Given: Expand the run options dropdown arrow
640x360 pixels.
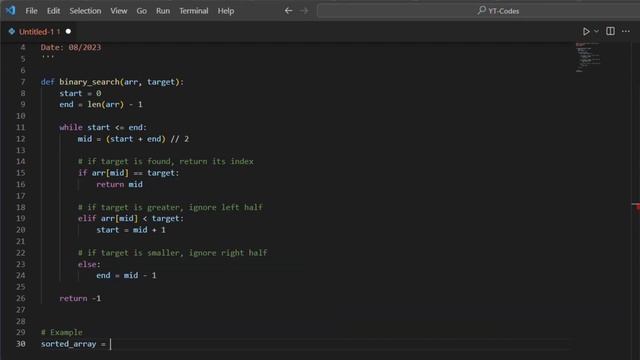Looking at the screenshot, I should (596, 31).
